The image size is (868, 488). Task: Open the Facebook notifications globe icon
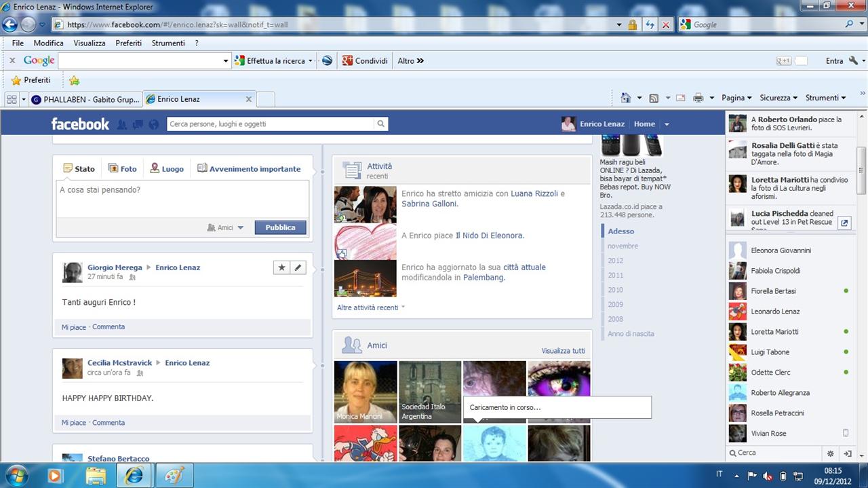(x=153, y=124)
